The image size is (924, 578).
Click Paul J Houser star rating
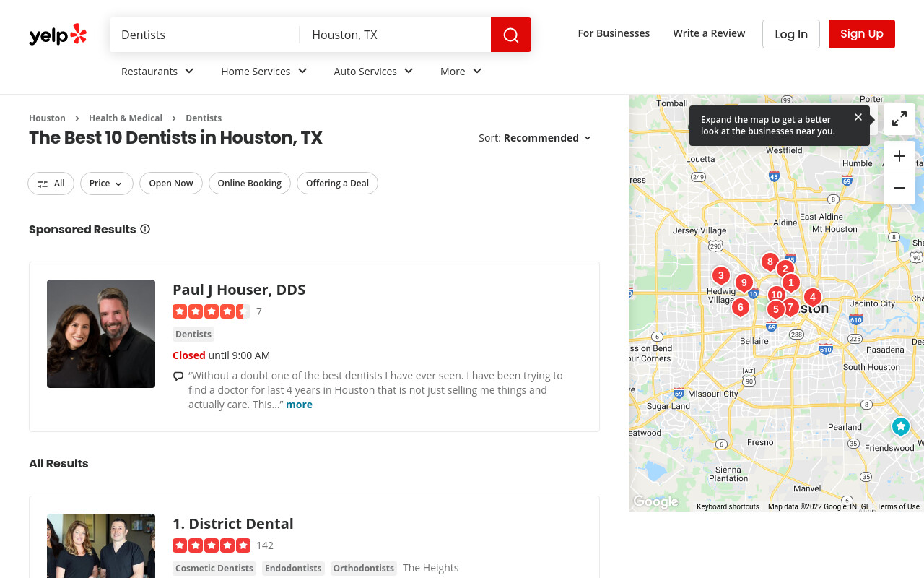point(212,311)
